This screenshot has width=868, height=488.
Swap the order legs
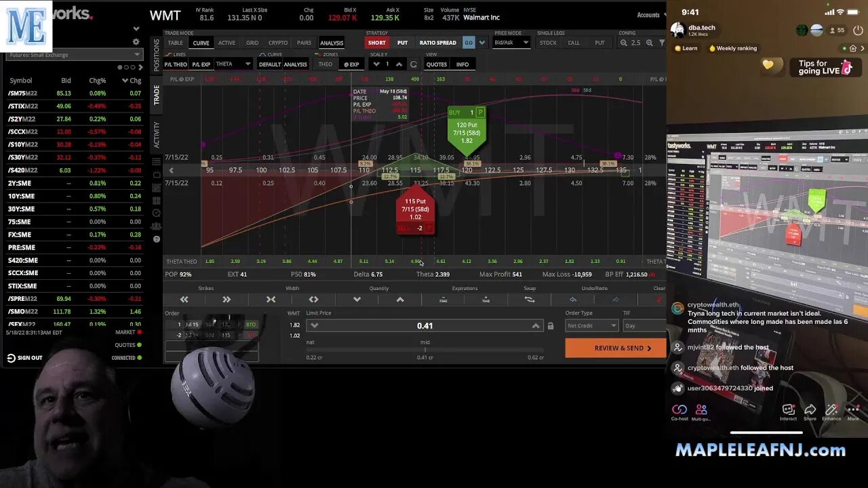point(530,299)
